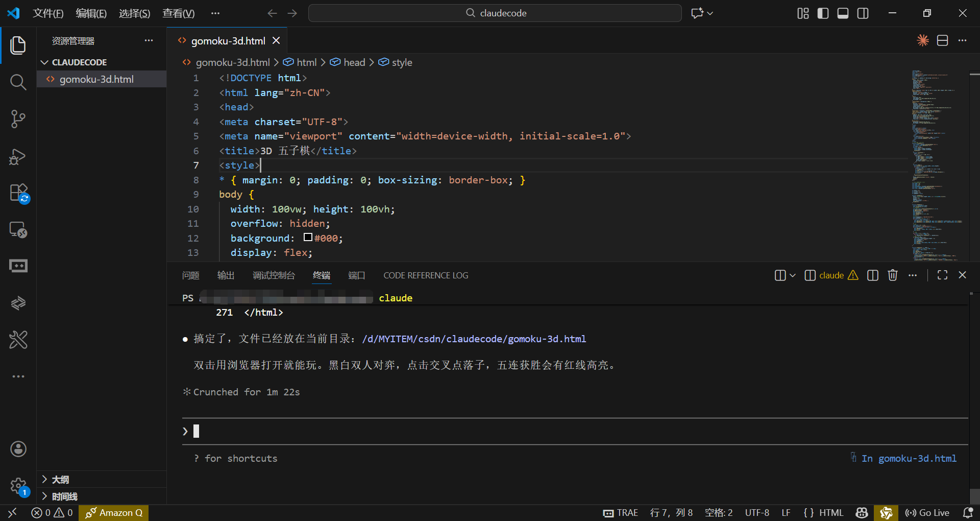Switch to CODE REFERENCE LOG tab

(426, 275)
